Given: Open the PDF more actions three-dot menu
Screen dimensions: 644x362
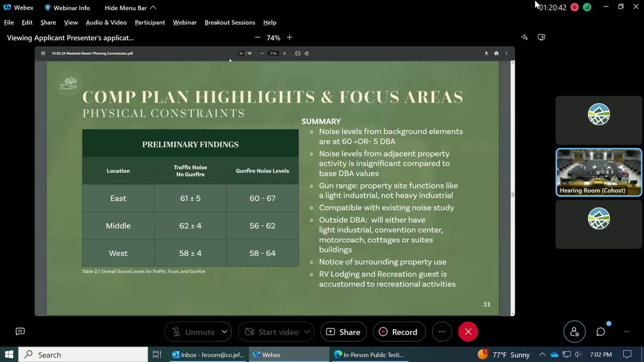Looking at the screenshot, I should tap(506, 53).
